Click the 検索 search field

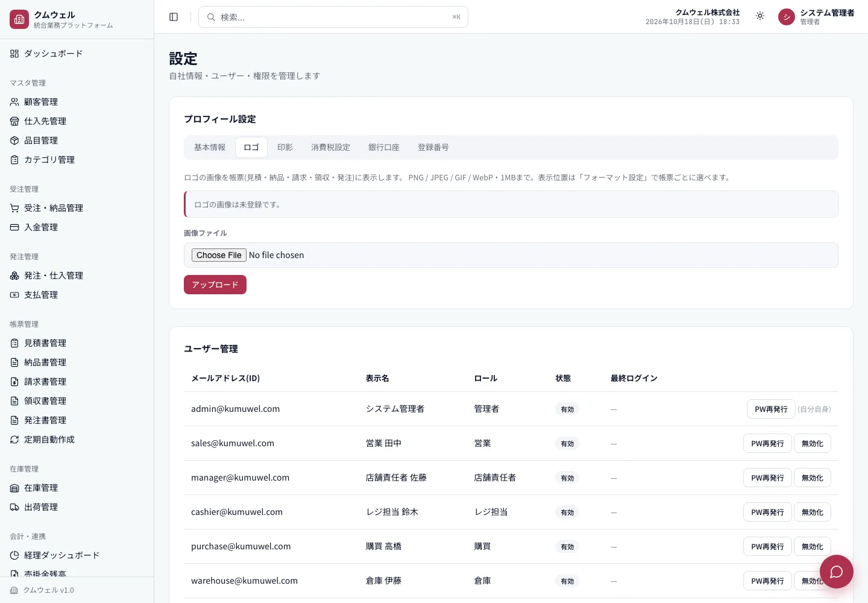[x=333, y=17]
